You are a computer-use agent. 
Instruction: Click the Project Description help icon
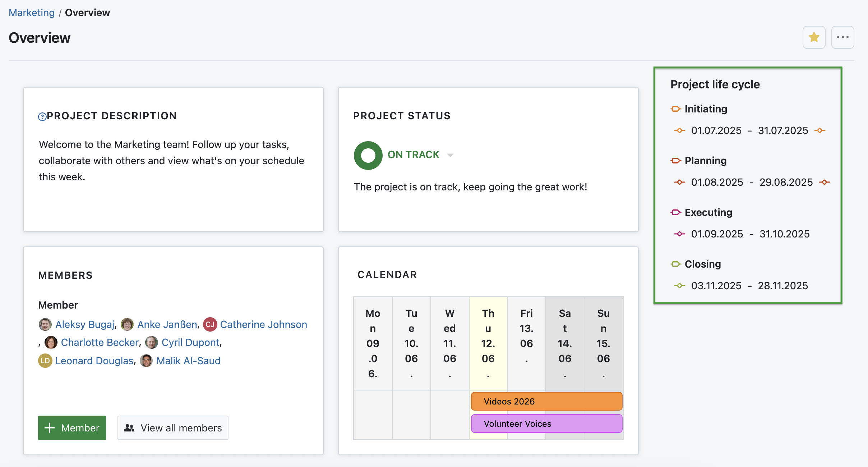click(43, 116)
